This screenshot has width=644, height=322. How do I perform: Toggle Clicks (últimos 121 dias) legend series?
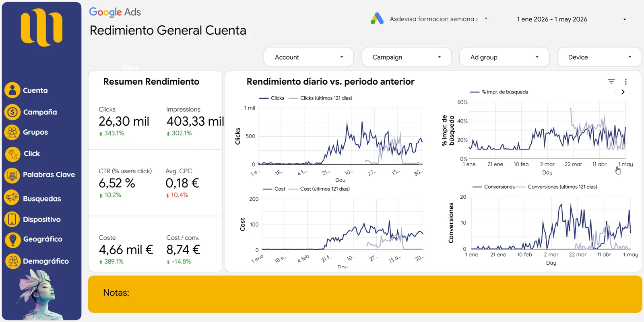(320, 98)
